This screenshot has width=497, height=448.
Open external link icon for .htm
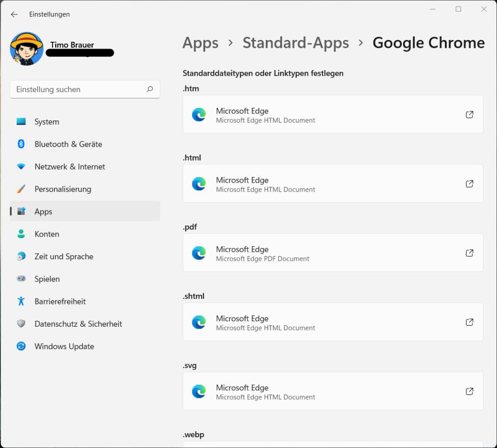tap(470, 115)
